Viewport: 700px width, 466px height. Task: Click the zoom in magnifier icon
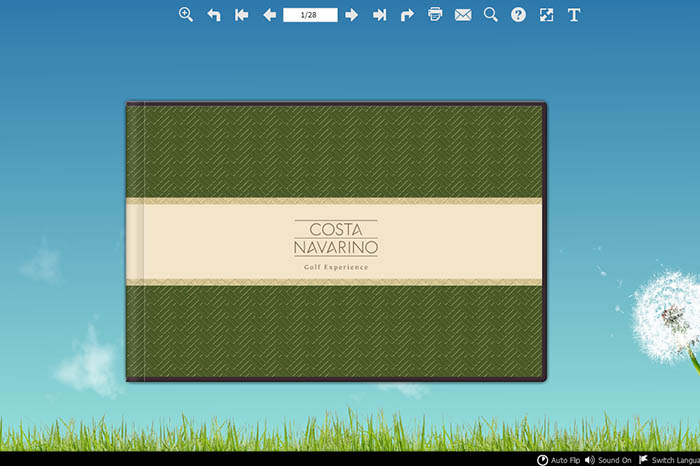click(186, 15)
